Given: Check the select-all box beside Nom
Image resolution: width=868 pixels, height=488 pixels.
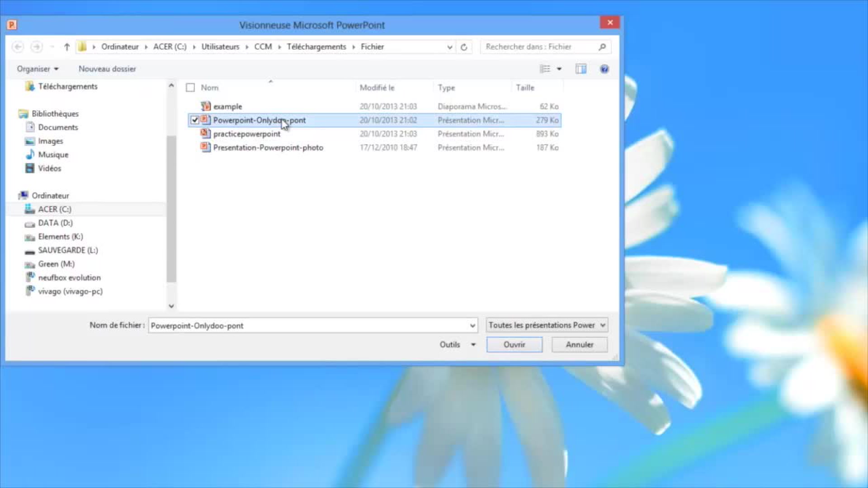Looking at the screenshot, I should [x=190, y=88].
